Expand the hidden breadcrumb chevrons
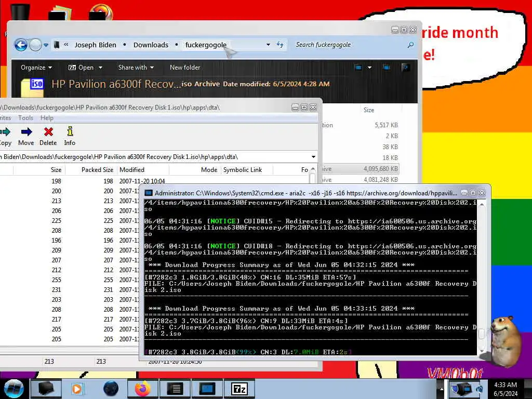The height and width of the screenshot is (399, 532). tap(66, 45)
